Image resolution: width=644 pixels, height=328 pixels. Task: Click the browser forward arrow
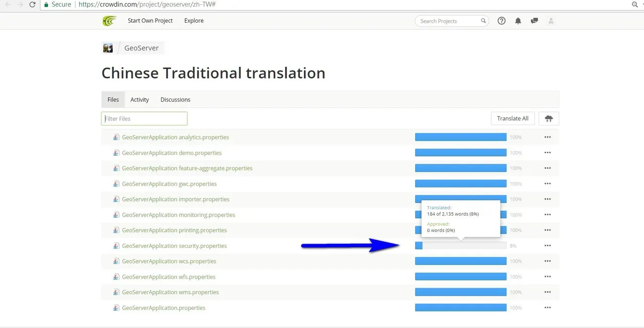tap(20, 4)
